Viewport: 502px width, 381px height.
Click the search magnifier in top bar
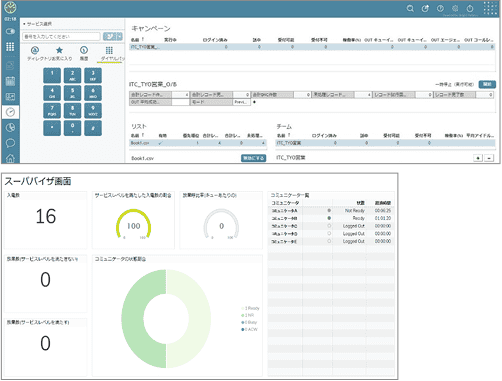(410, 9)
